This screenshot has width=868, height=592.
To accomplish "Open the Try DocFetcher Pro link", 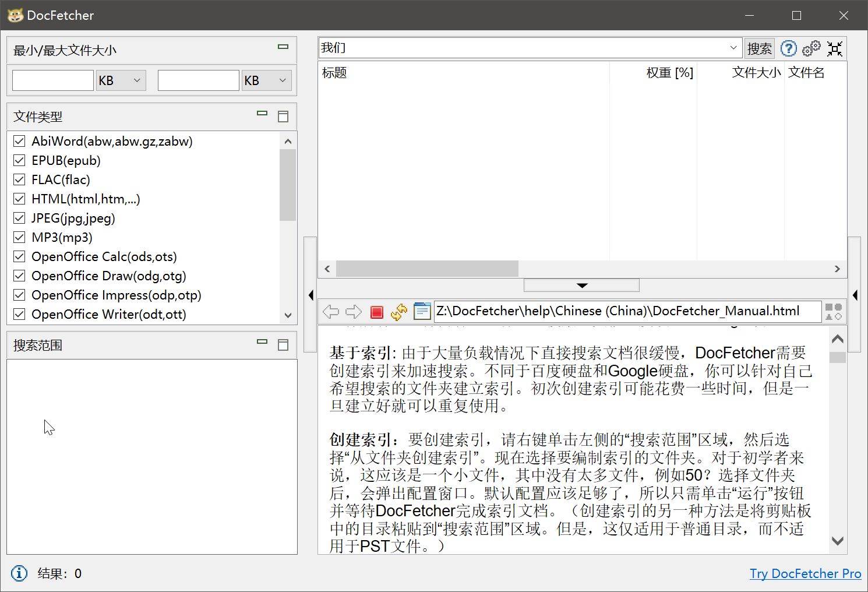I will pos(805,573).
